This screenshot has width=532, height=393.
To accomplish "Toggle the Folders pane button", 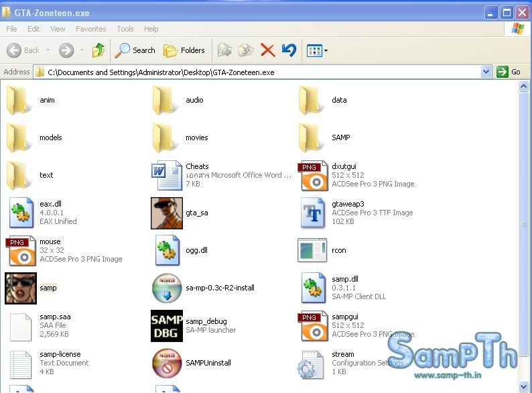I will (184, 50).
